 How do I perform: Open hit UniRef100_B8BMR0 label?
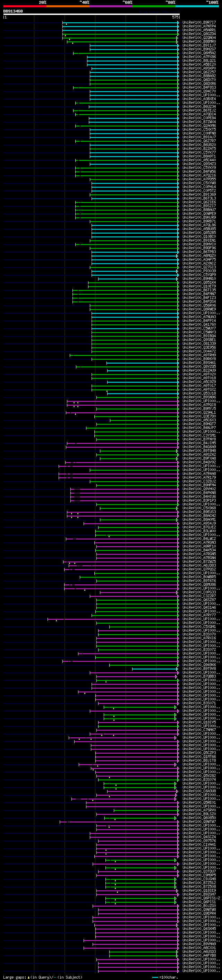click(199, 41)
